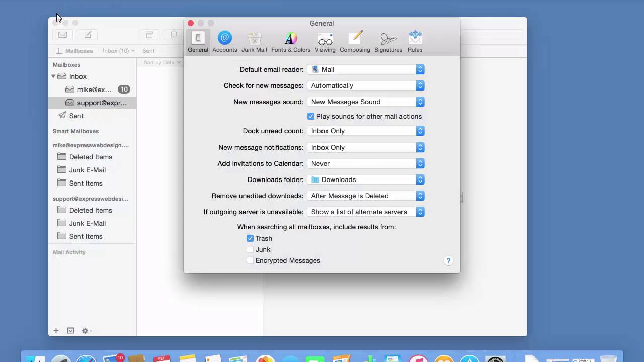Screen dimensions: 644x362
Task: Select the General preferences pane
Action: 198,42
